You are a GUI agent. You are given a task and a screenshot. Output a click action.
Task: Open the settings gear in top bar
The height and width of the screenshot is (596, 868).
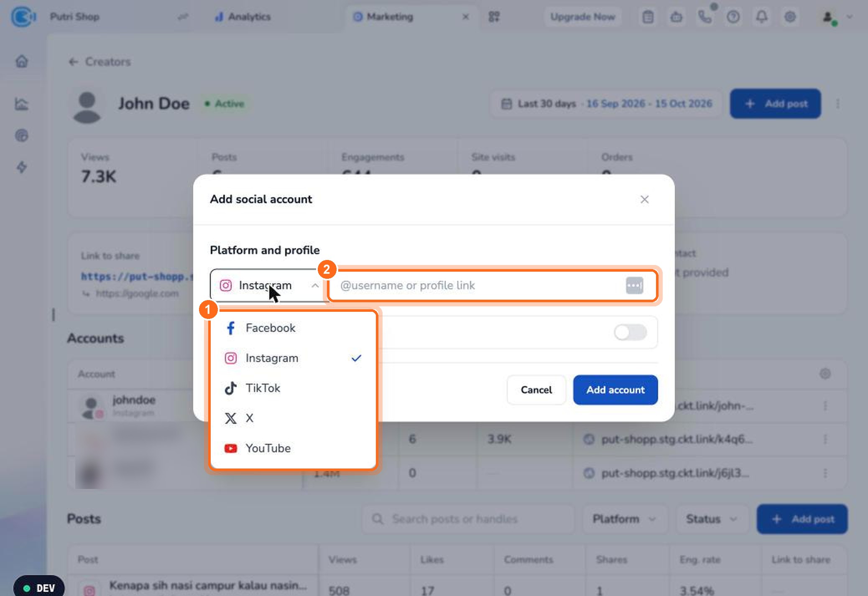pos(790,17)
